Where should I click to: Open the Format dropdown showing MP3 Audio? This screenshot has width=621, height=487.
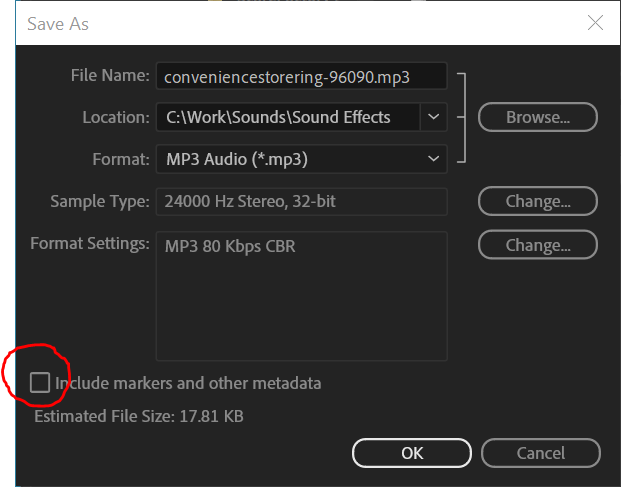(302, 159)
